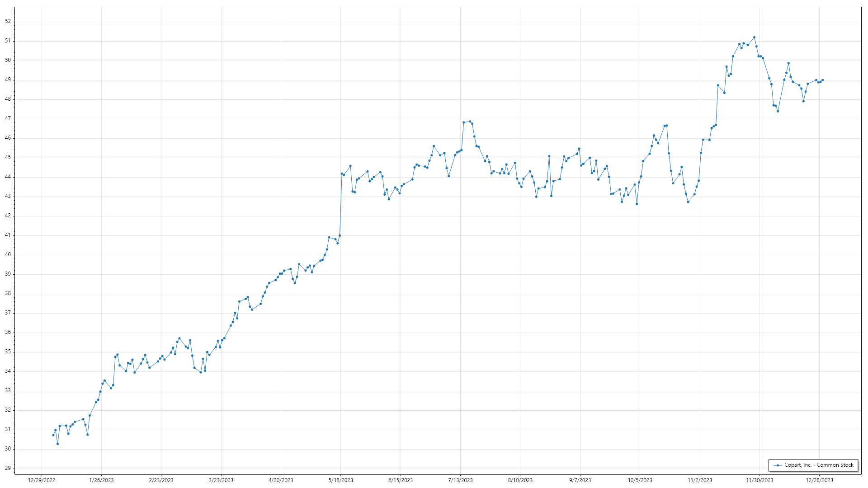The image size is (868, 488).
Task: Click the Copart, Inc. - Common Stock legend label
Action: pyautogui.click(x=819, y=465)
